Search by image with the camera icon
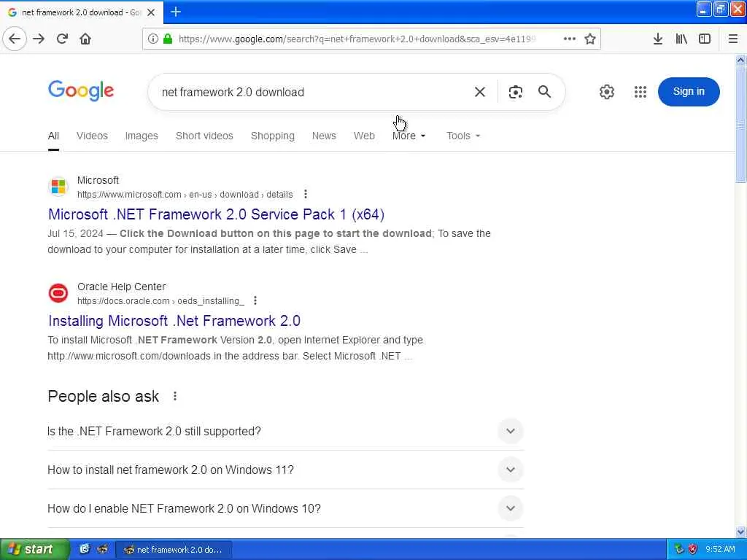The width and height of the screenshot is (747, 560). 516,92
